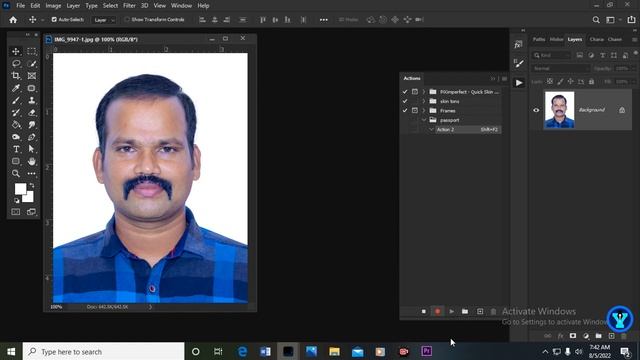Open search in the options bar

(596, 20)
